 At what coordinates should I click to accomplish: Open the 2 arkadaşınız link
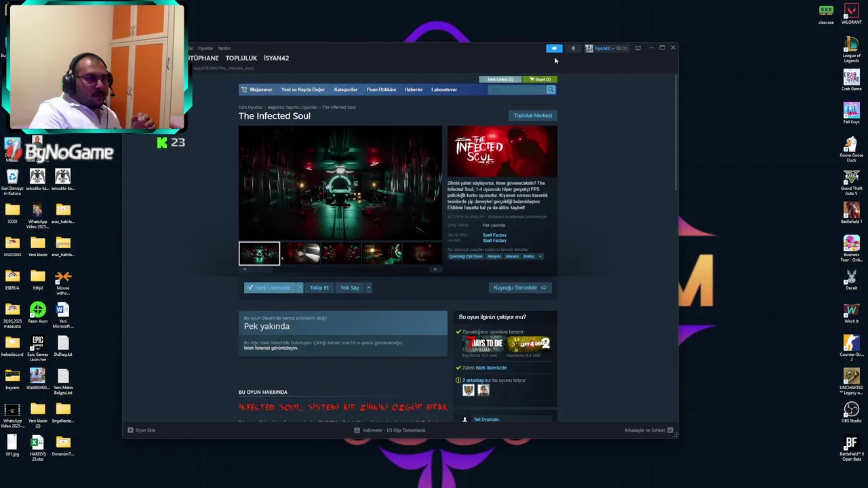pyautogui.click(x=476, y=380)
